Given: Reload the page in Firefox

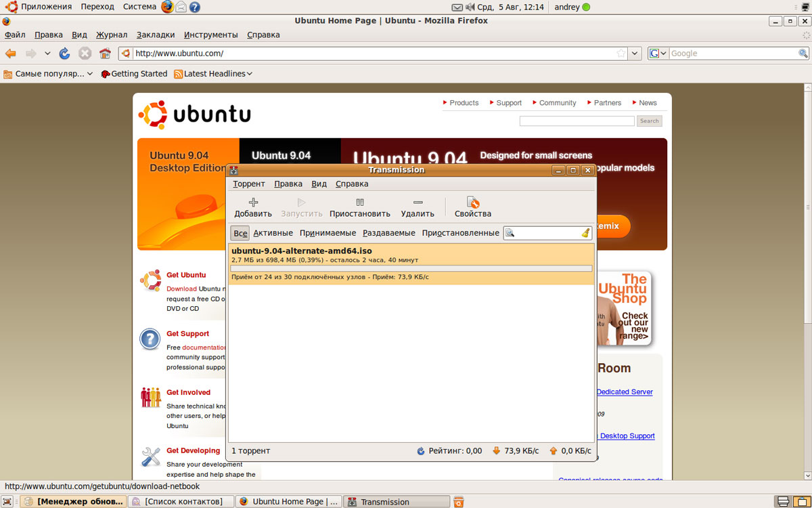Looking at the screenshot, I should (65, 54).
